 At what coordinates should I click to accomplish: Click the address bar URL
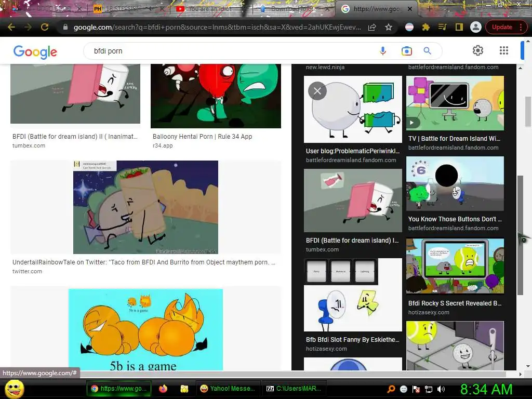(217, 27)
